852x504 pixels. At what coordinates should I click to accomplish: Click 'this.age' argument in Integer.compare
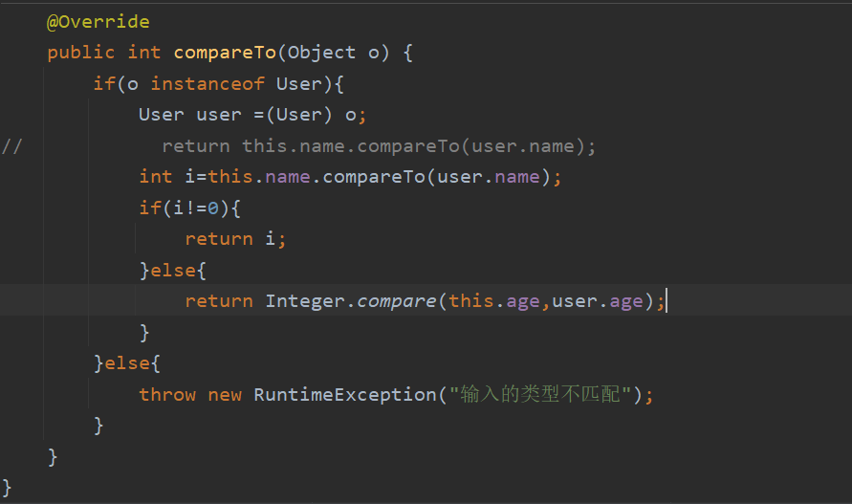point(494,301)
